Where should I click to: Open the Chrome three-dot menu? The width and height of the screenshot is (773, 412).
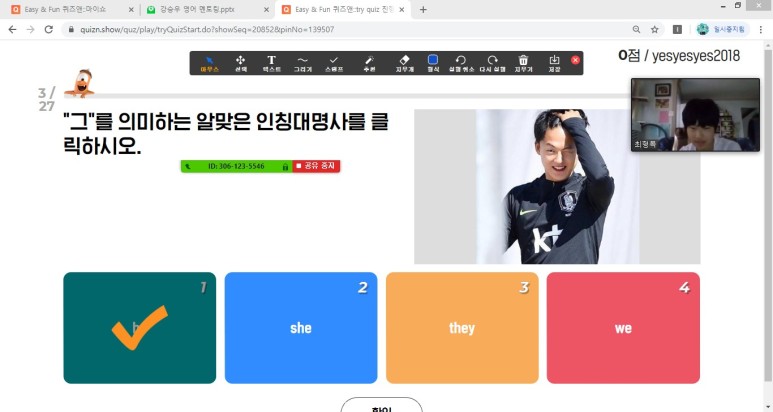pyautogui.click(x=761, y=30)
